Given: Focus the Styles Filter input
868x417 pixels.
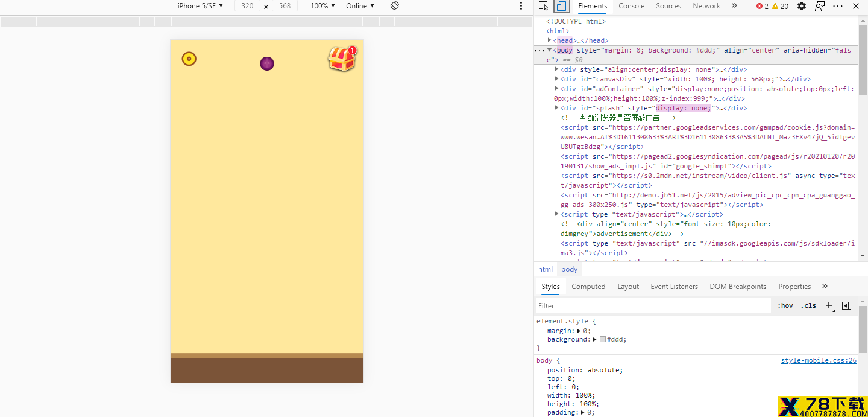Looking at the screenshot, I should 653,305.
